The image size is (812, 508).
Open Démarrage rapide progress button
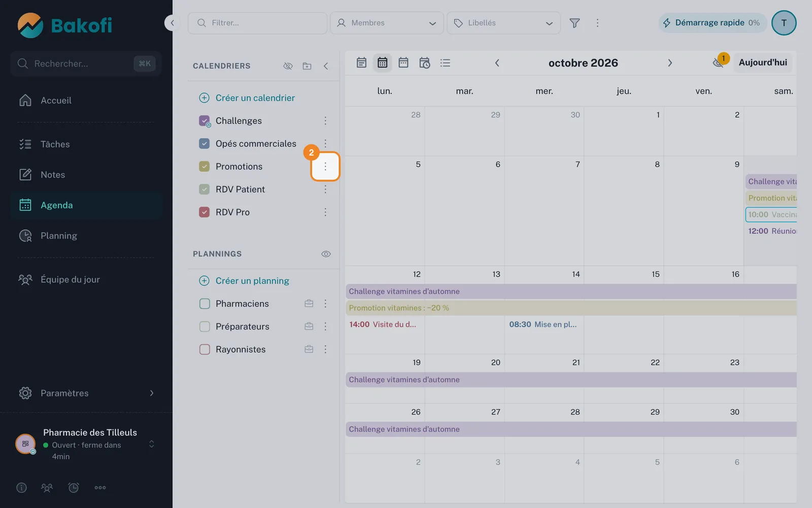tap(713, 23)
